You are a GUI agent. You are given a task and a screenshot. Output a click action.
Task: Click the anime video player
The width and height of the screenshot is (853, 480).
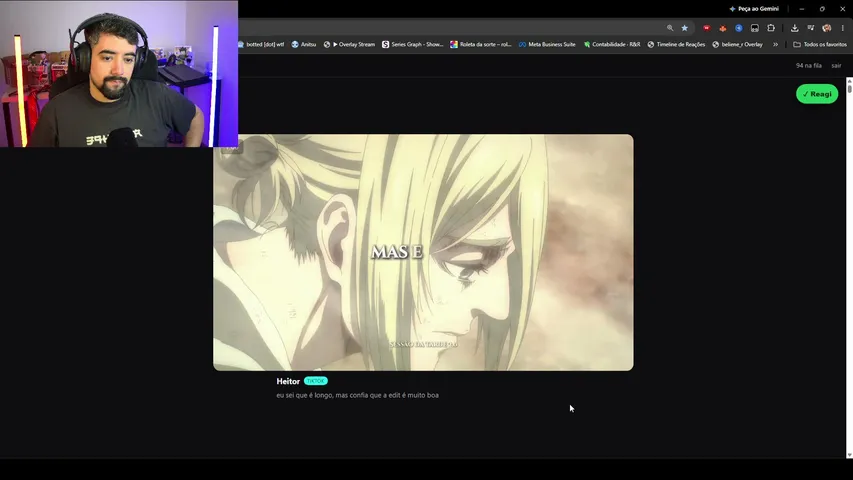pyautogui.click(x=423, y=253)
